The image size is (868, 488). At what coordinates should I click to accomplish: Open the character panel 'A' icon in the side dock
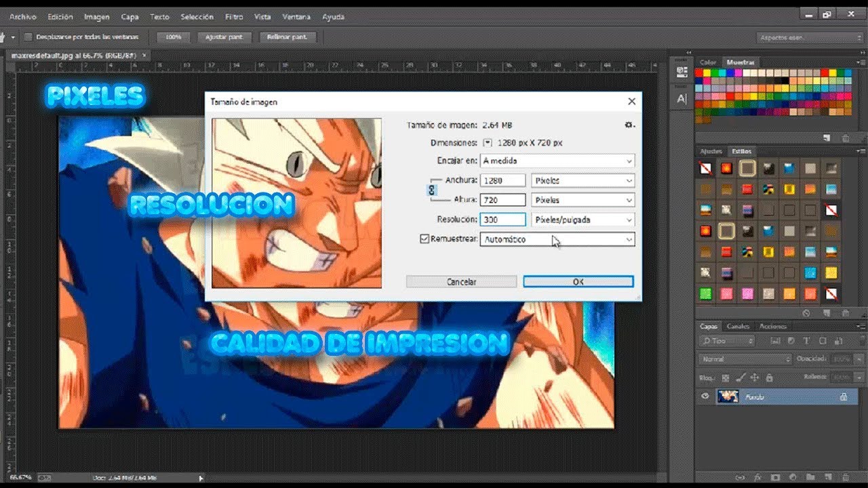pos(682,99)
